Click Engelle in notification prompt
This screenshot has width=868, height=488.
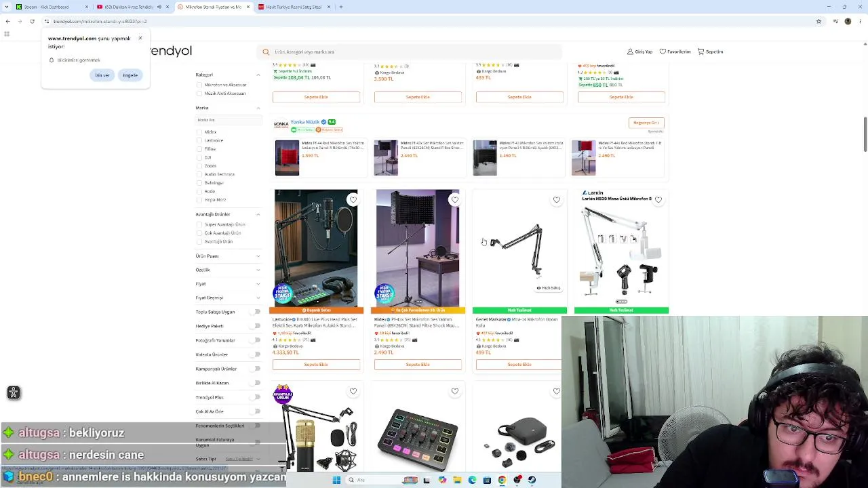click(x=130, y=75)
